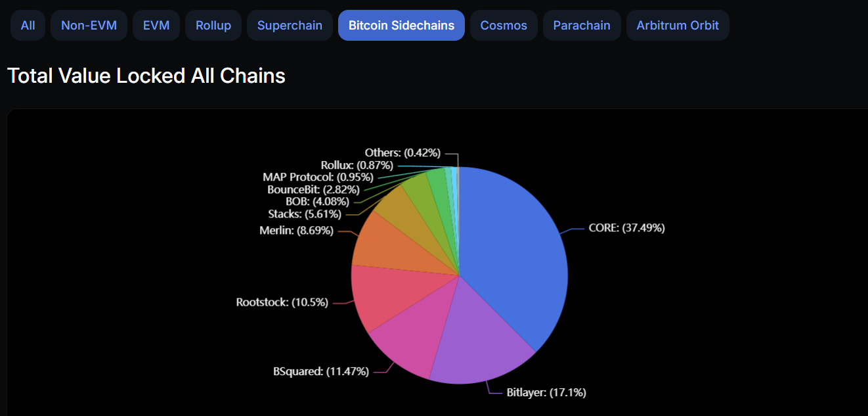Select the Parachain filter
The height and width of the screenshot is (416, 868).
coord(582,25)
